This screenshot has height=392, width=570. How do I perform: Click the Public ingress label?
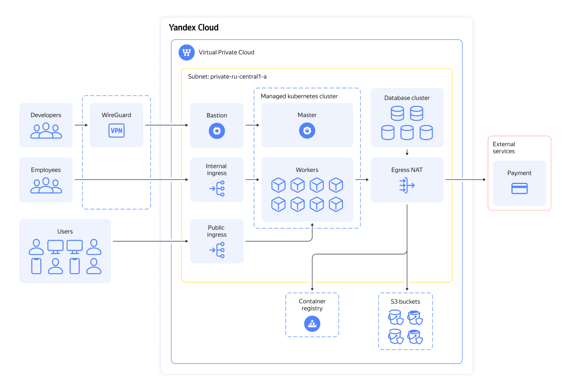pyautogui.click(x=216, y=231)
